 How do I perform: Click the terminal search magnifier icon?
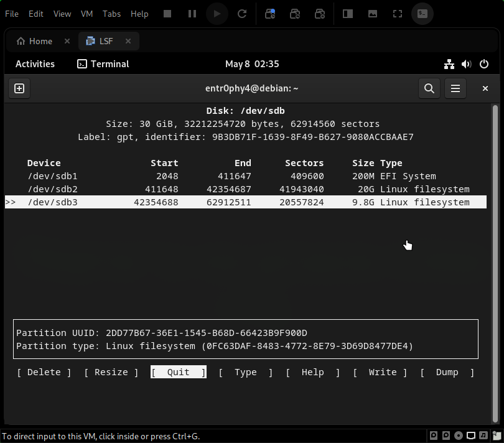point(429,89)
